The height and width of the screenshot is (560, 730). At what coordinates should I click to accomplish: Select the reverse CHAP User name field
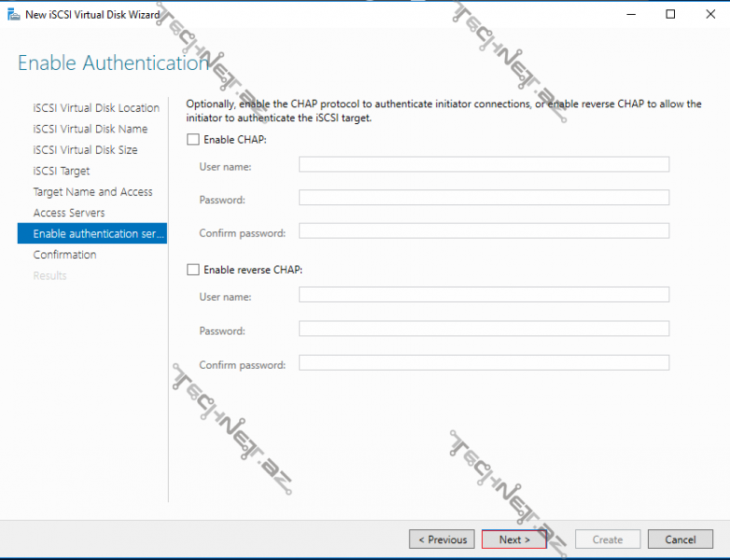click(484, 295)
